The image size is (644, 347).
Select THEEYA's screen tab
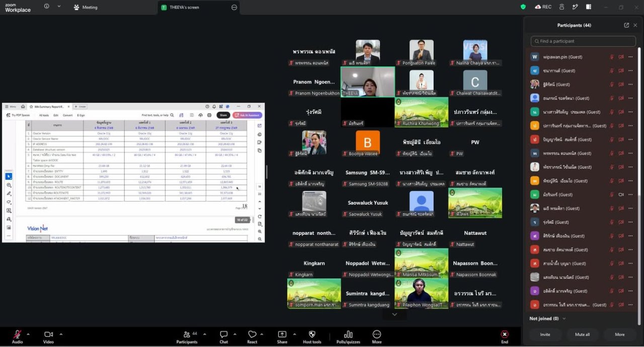click(x=199, y=8)
